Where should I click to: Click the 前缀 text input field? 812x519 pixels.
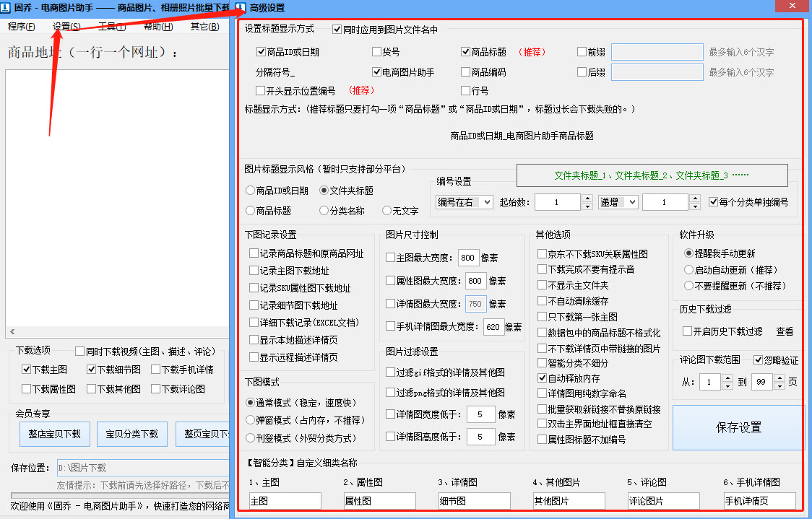click(x=657, y=52)
